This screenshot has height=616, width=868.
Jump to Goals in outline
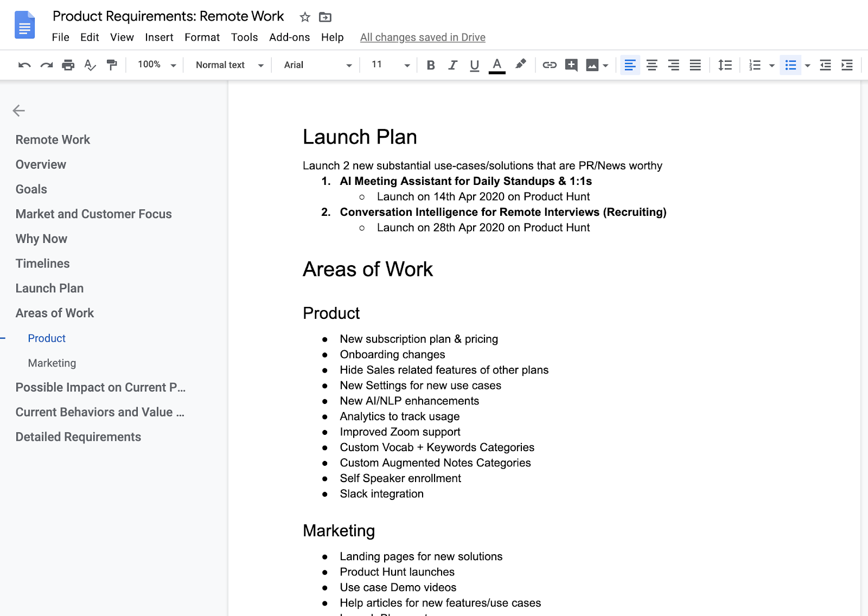pyautogui.click(x=31, y=189)
